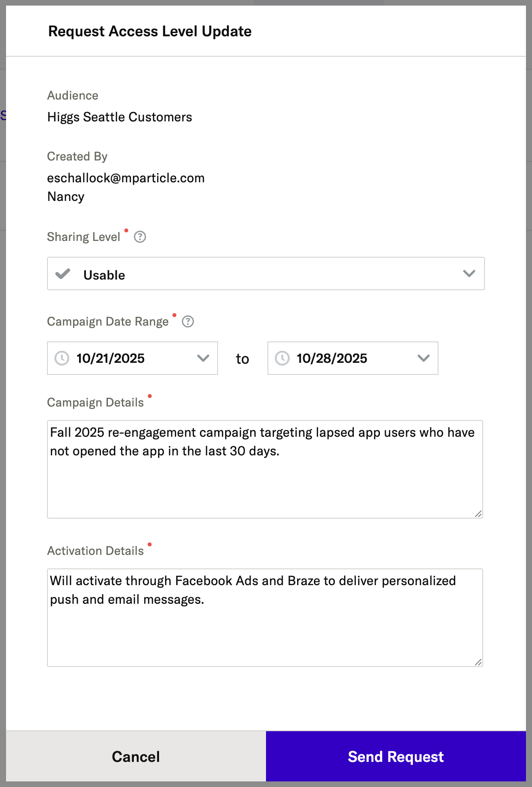This screenshot has height=787, width=532.
Task: Click the checkmark icon beside Usable
Action: coord(63,274)
